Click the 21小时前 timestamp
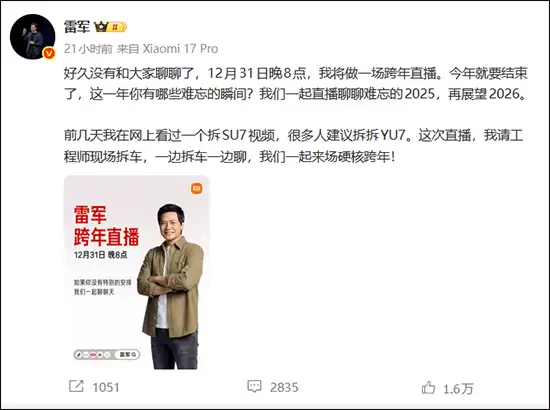The image size is (550, 410). click(x=88, y=49)
